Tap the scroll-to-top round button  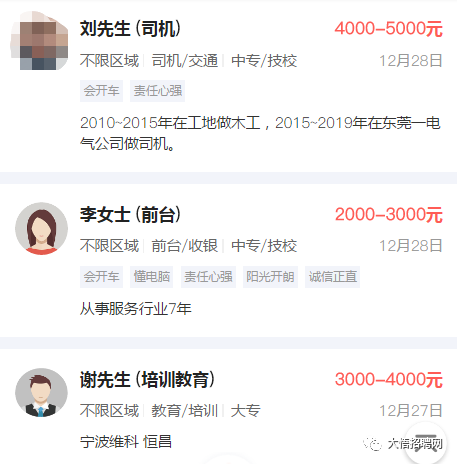tap(426, 443)
